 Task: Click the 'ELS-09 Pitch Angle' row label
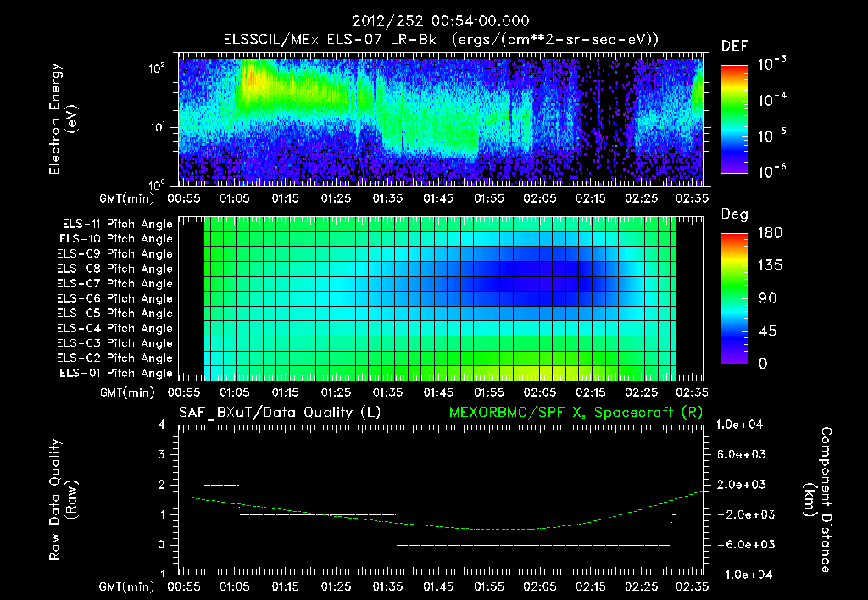(115, 254)
